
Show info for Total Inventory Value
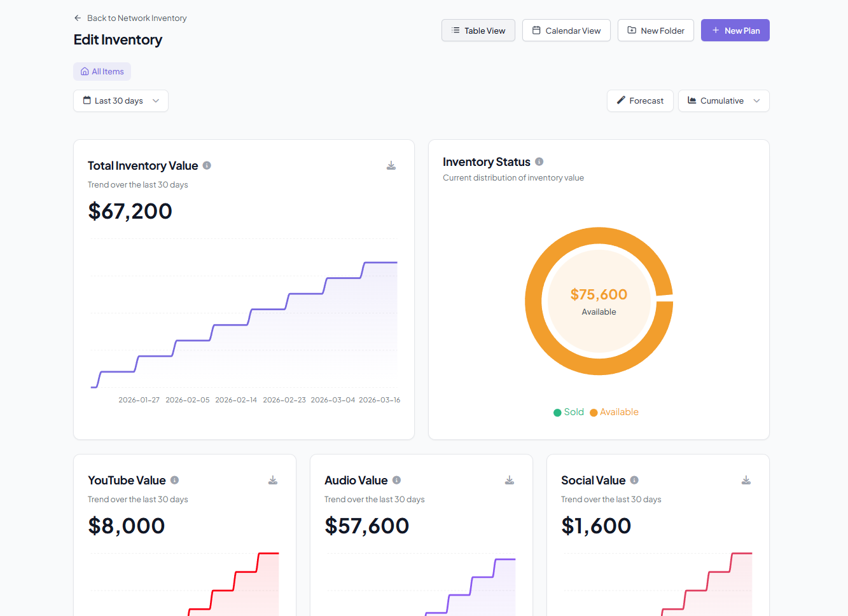point(207,166)
